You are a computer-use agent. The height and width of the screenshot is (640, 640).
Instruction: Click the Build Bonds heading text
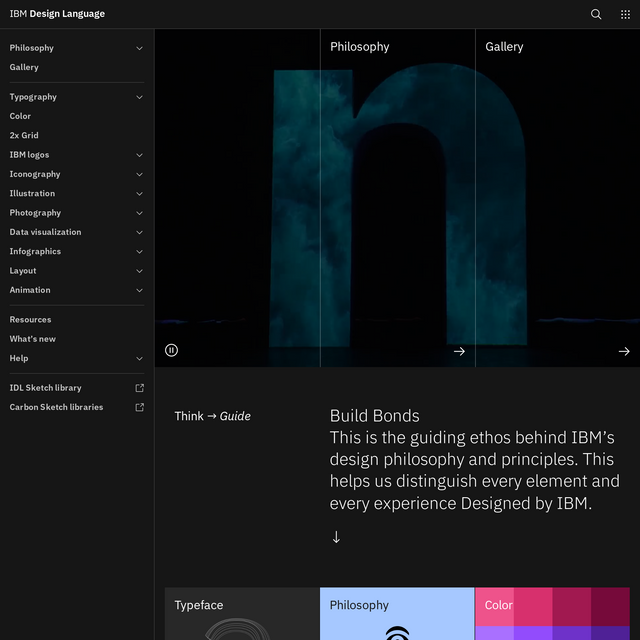point(374,416)
